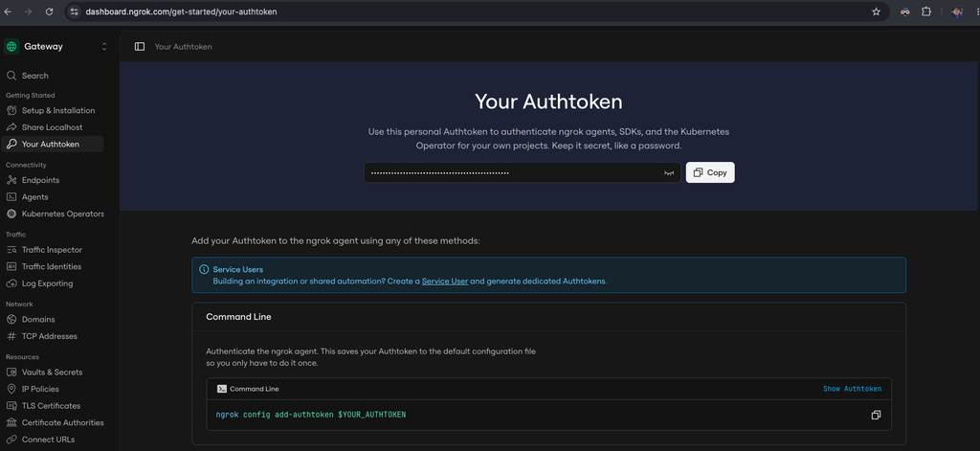This screenshot has width=980, height=451.
Task: Open the browser profile avatar
Action: click(x=957, y=11)
